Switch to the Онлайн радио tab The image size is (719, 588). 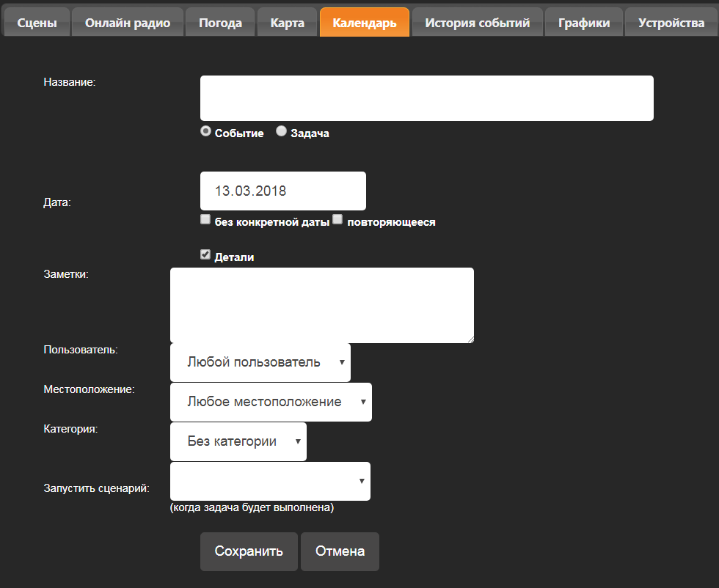pos(128,23)
